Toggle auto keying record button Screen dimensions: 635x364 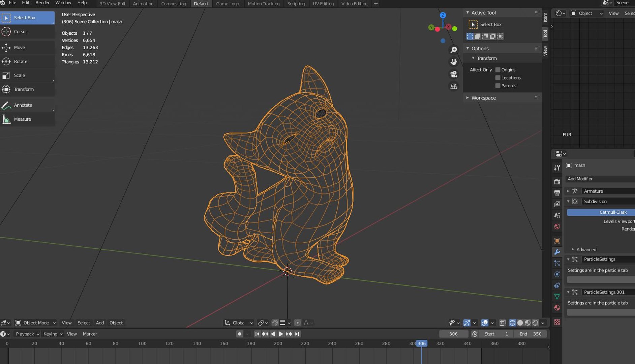point(239,334)
